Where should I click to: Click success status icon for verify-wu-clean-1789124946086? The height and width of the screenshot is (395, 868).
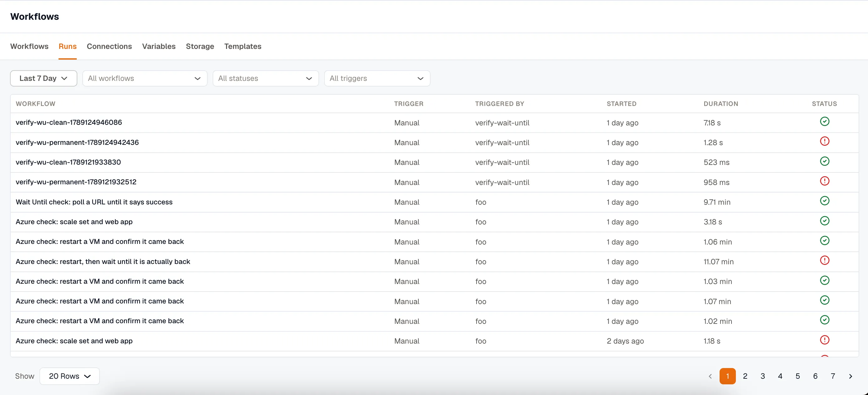click(824, 121)
